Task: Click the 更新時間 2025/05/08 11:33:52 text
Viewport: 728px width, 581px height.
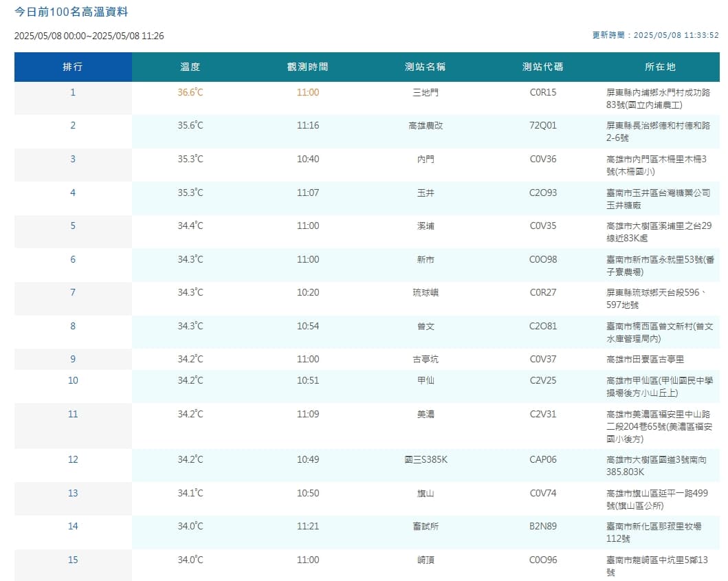Action: click(655, 35)
